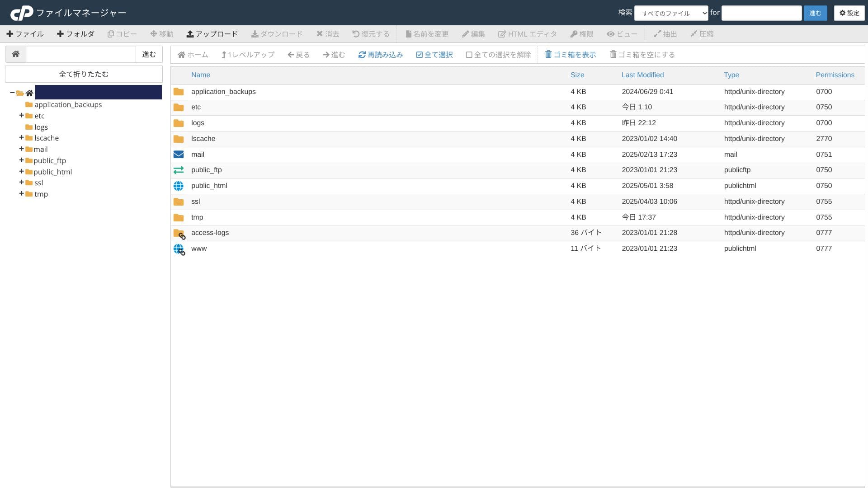Click the access-logs symlink folder icon

tap(179, 234)
